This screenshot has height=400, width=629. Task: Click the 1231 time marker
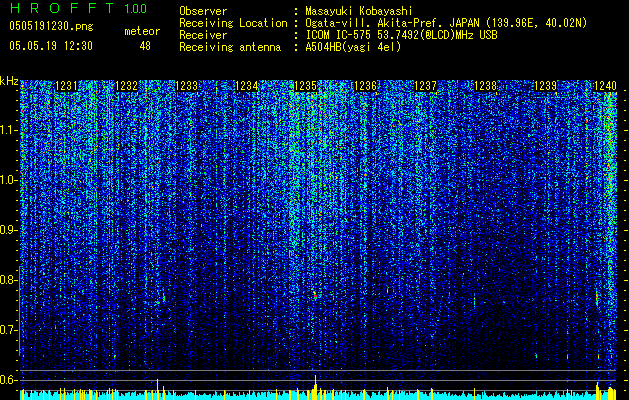click(x=66, y=86)
